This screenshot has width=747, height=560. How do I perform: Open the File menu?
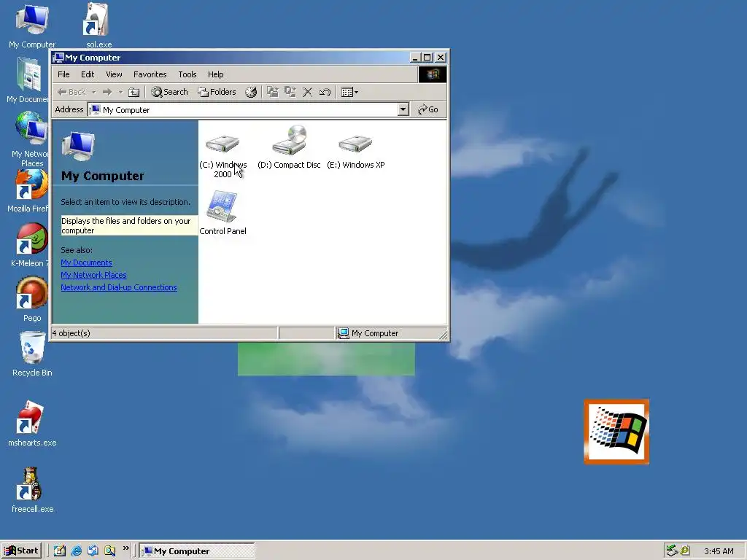click(63, 74)
